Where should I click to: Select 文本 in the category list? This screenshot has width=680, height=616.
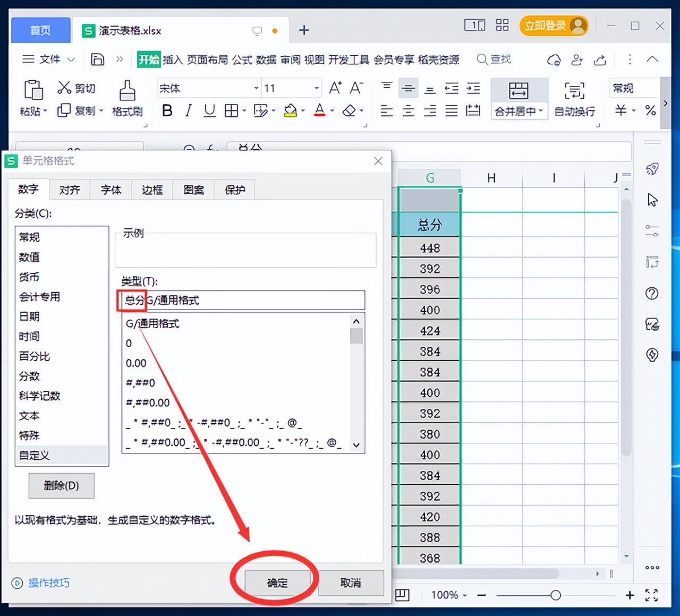30,415
